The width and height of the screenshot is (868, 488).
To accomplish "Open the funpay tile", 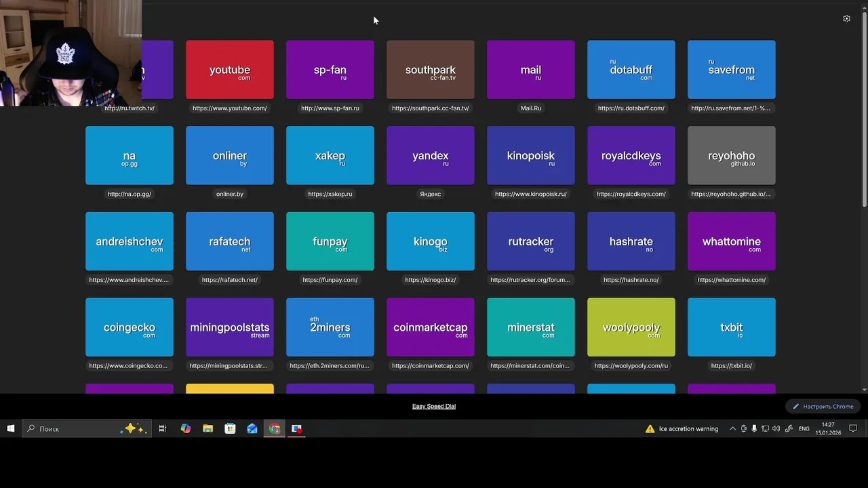I will (330, 241).
